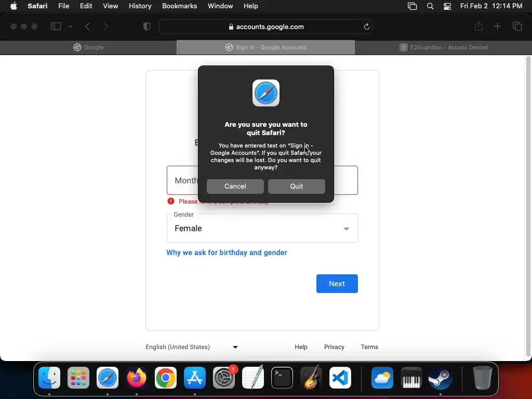
Task: Open the Help link in the page footer
Action: 301,347
